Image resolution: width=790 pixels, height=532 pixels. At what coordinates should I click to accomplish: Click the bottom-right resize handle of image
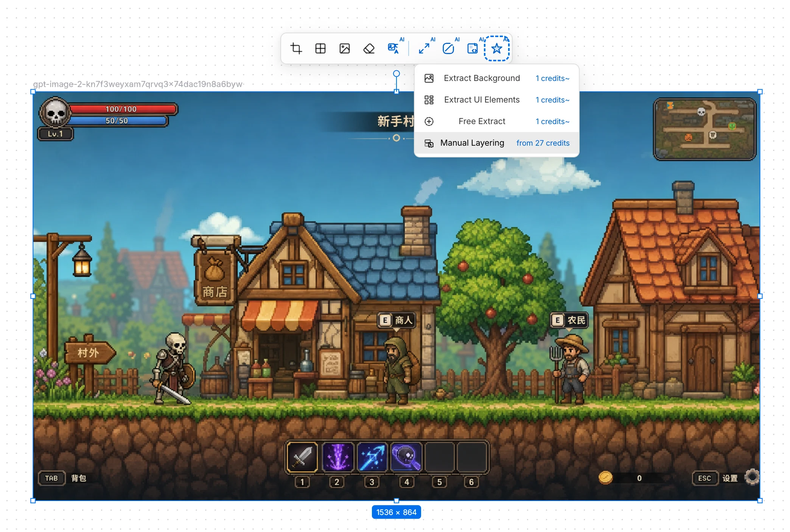[760, 501]
